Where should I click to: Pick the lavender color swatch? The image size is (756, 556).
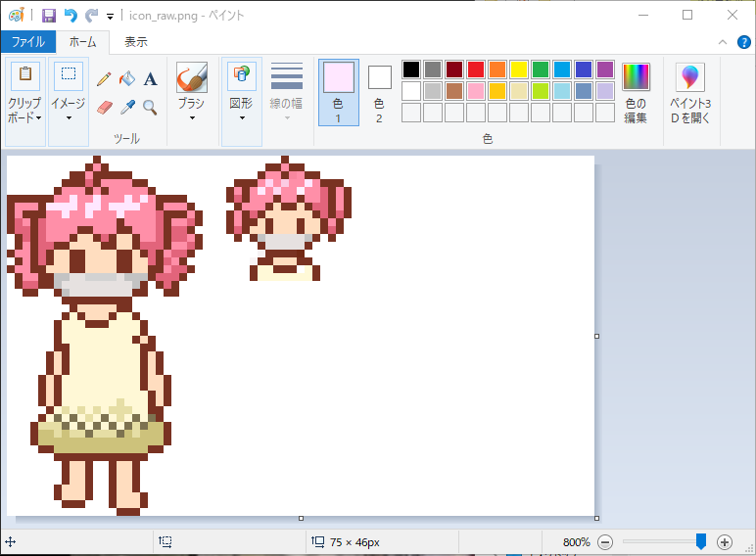[605, 91]
